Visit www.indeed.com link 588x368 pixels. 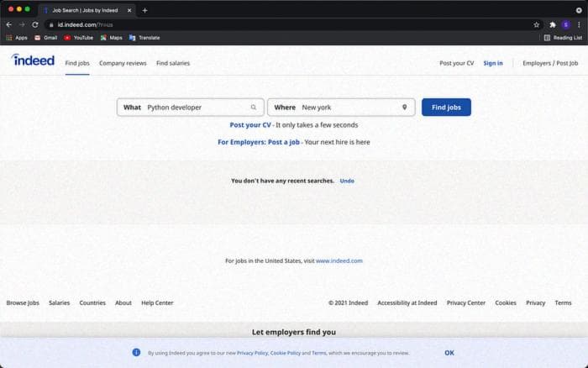tap(339, 260)
